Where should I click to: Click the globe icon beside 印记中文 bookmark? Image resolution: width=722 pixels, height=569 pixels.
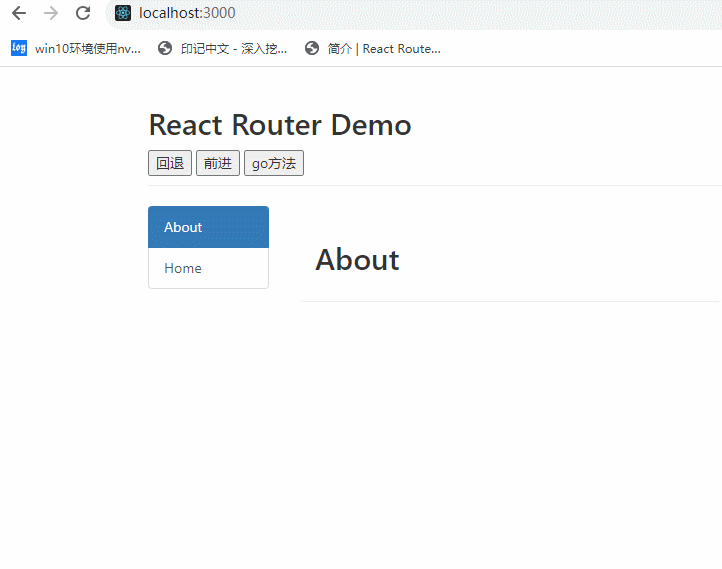click(x=165, y=48)
